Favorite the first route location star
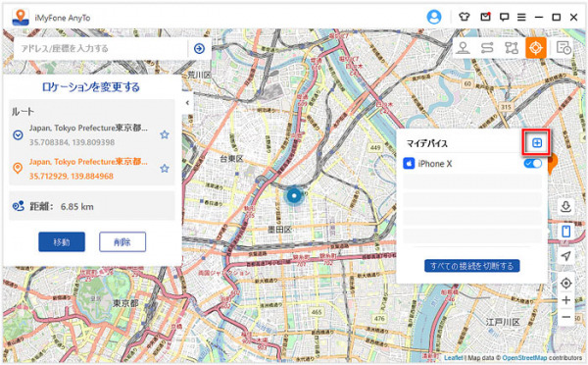The image size is (588, 365). [165, 134]
